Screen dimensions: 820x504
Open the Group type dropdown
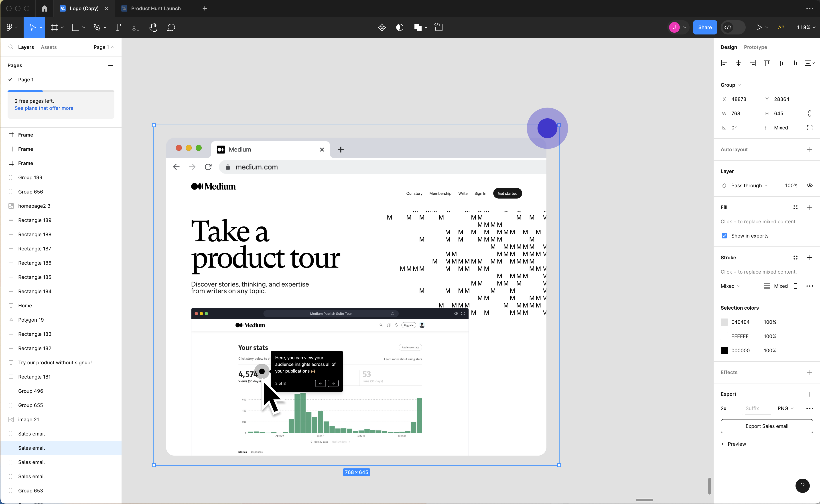point(731,85)
